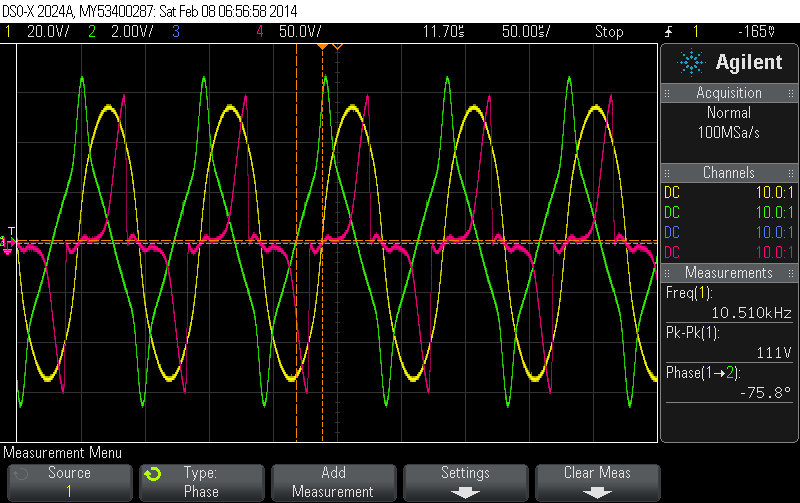Open the Acquisition panel header
The height and width of the screenshot is (503, 800).
729,93
